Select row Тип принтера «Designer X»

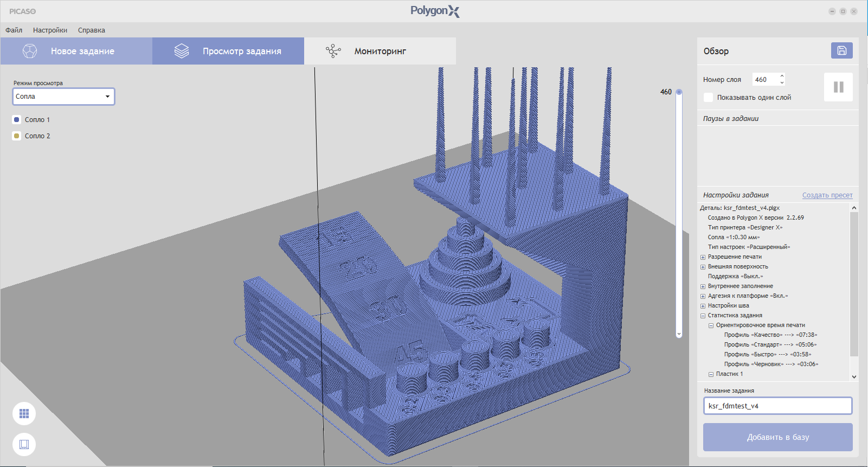(x=745, y=228)
